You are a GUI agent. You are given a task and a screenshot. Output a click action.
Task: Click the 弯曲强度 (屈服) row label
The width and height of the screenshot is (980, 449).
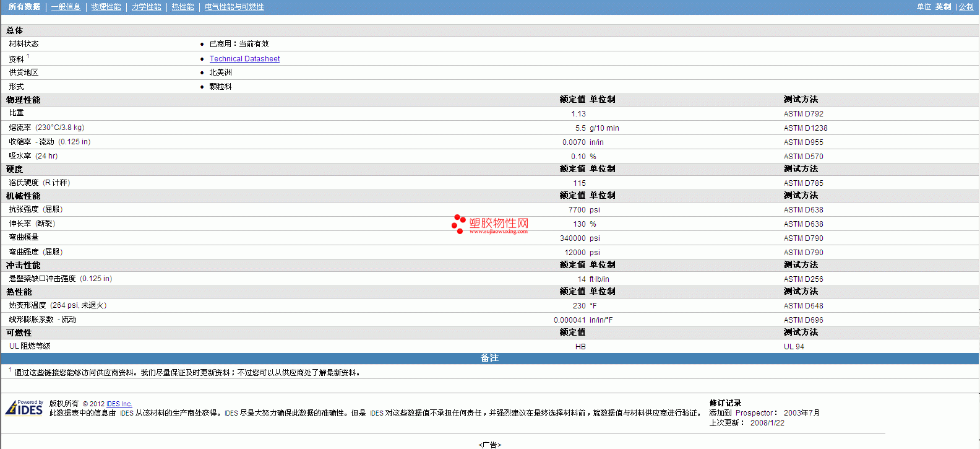coord(36,252)
